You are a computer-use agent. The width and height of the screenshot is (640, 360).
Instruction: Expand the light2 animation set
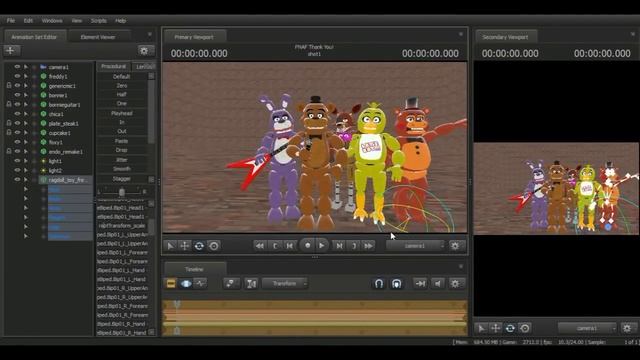point(26,170)
